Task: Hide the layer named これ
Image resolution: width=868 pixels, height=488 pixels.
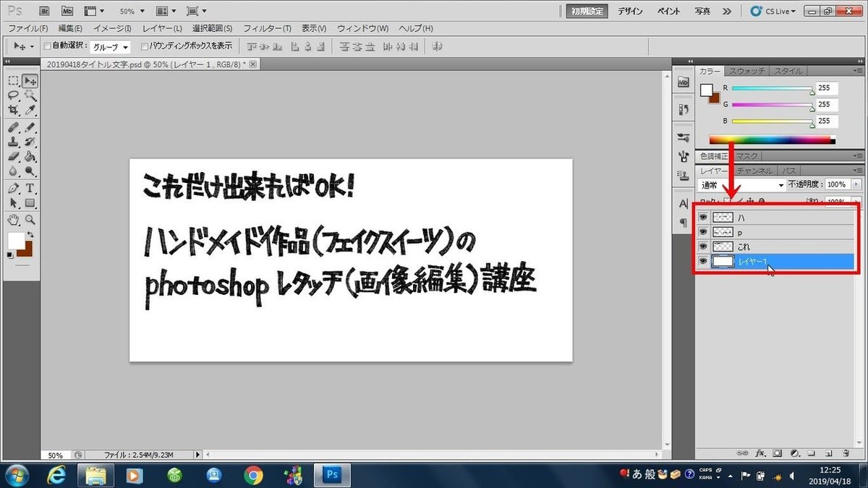Action: [703, 247]
